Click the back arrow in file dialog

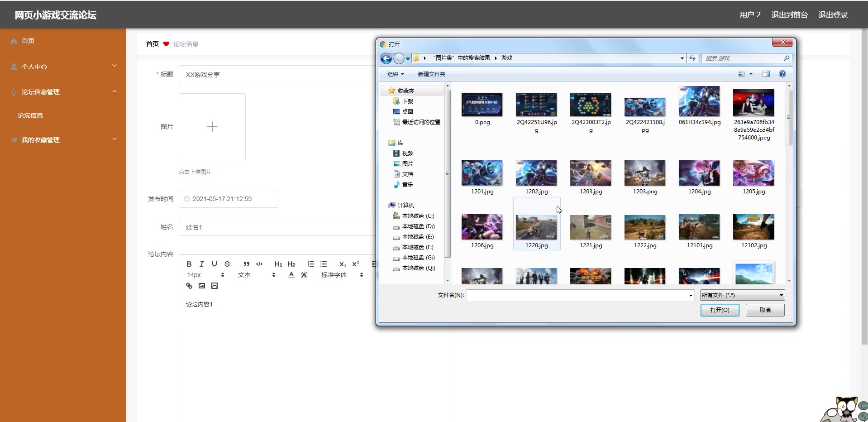386,58
